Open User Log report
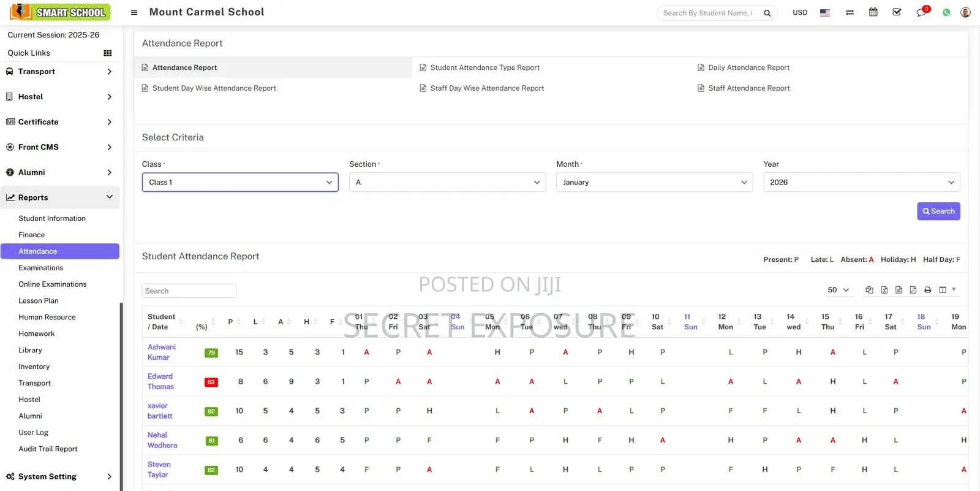Screen dimensions: 980x491 pos(34,433)
